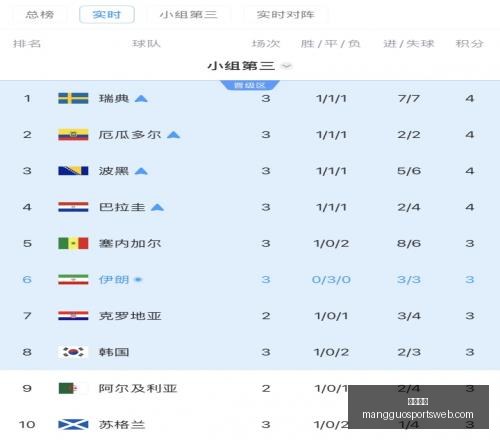Open the 伊朗 team link
Screen dimensions: 500x440
pyautogui.click(x=114, y=280)
